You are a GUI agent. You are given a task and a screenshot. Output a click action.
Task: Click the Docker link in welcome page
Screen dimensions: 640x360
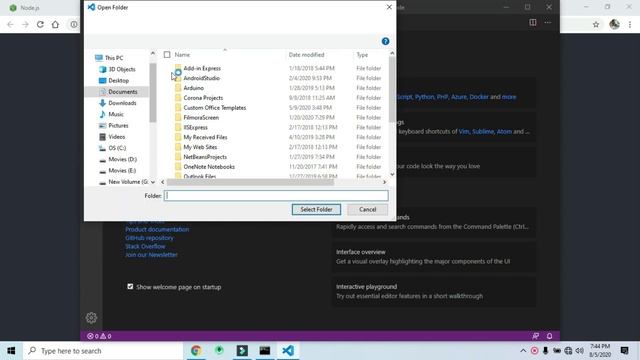479,97
